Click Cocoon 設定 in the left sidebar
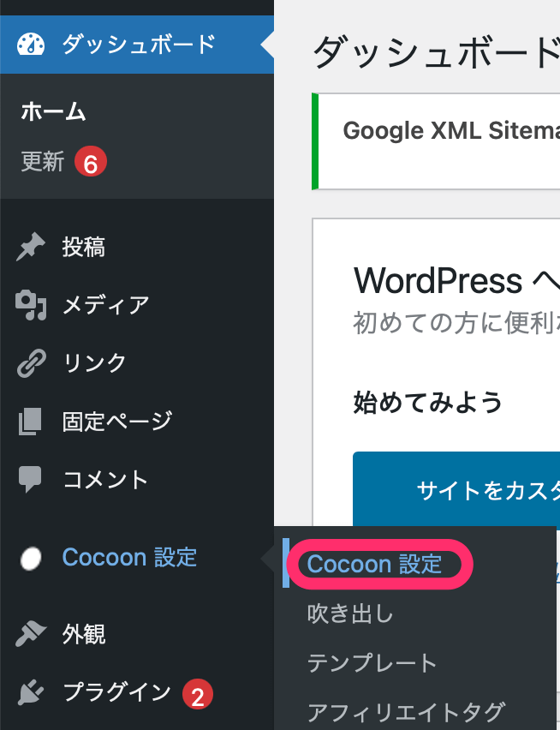The height and width of the screenshot is (730, 560). tap(130, 557)
